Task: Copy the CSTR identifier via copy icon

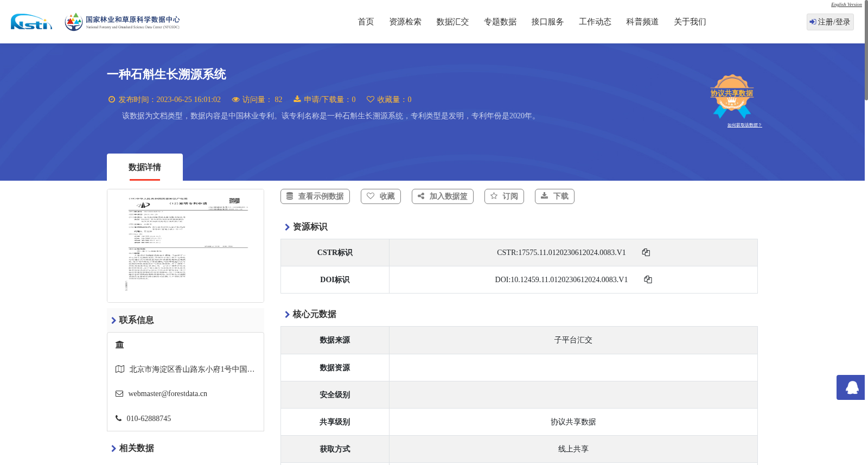Action: pos(646,252)
